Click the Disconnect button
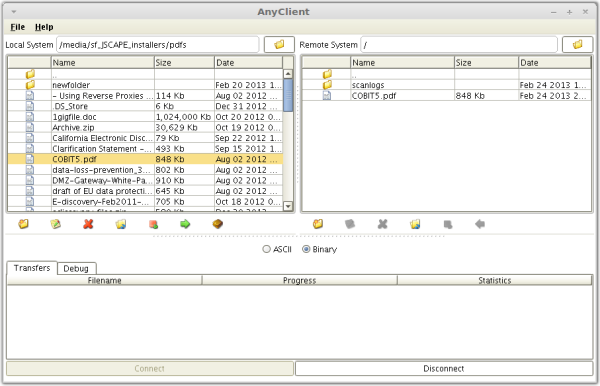 pyautogui.click(x=444, y=368)
